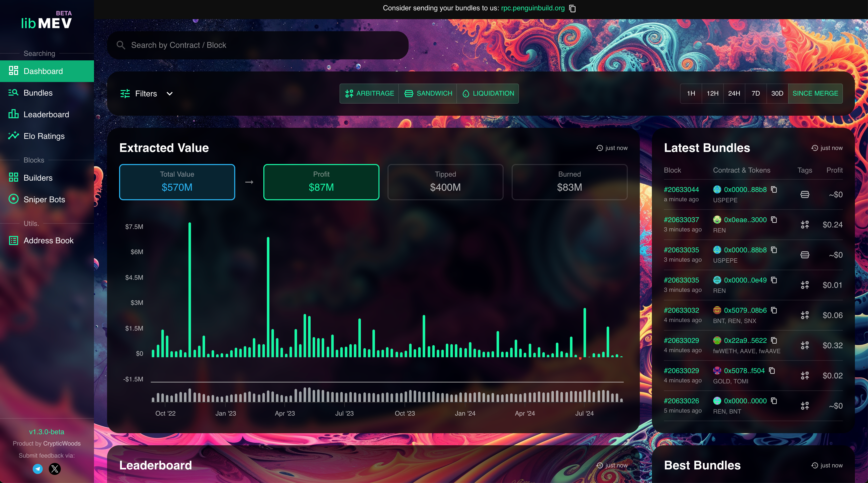Select the Profit card
The image size is (868, 483).
pyautogui.click(x=321, y=182)
